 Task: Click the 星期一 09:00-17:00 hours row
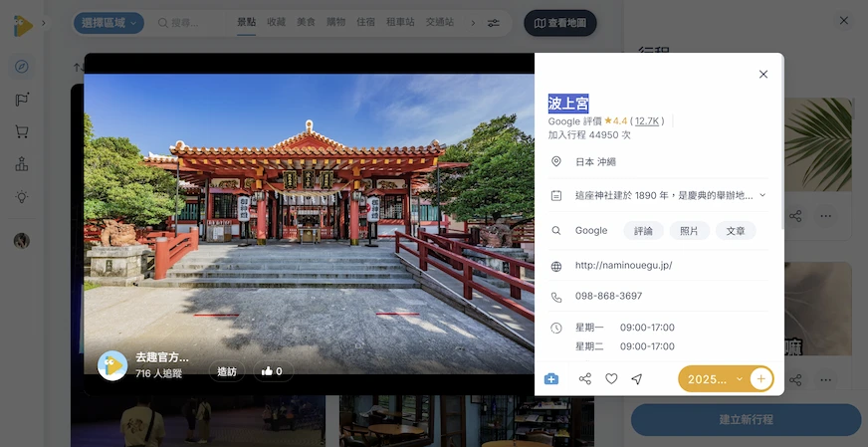click(625, 328)
